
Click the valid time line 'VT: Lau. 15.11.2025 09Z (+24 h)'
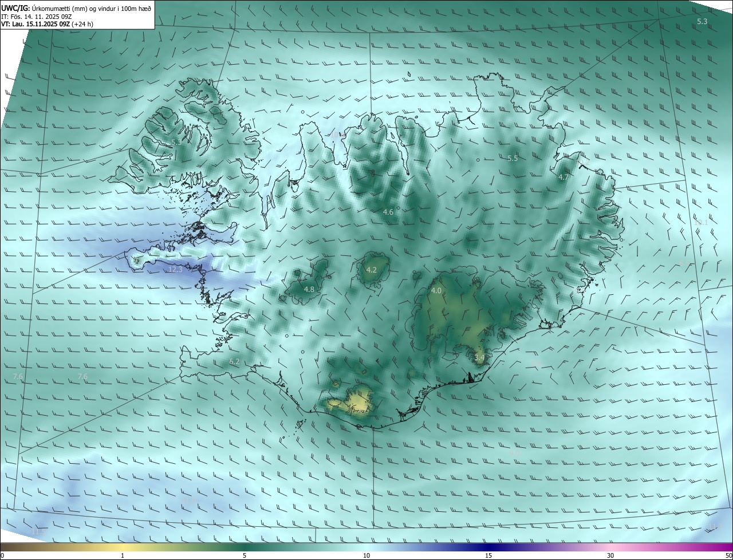point(47,24)
